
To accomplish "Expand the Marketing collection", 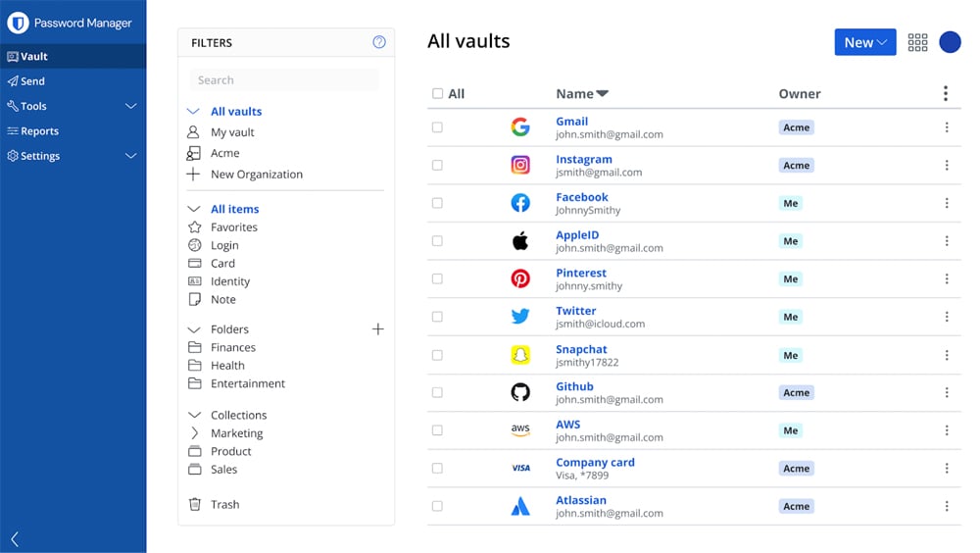I will (x=194, y=433).
